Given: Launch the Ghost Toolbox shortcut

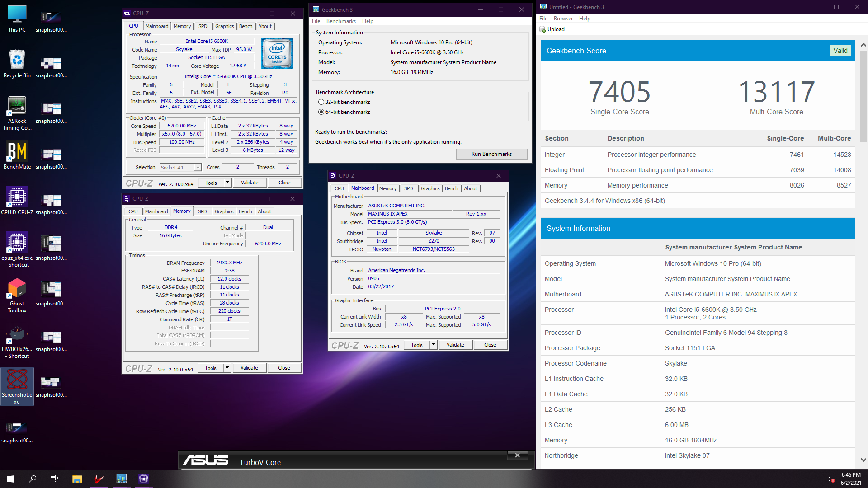Looking at the screenshot, I should point(17,295).
